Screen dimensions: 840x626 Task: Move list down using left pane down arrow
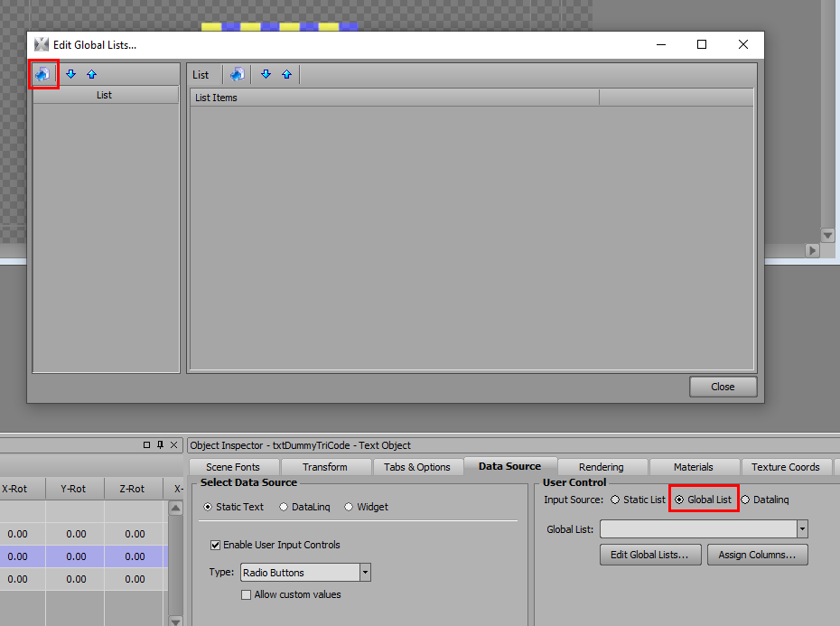[70, 74]
